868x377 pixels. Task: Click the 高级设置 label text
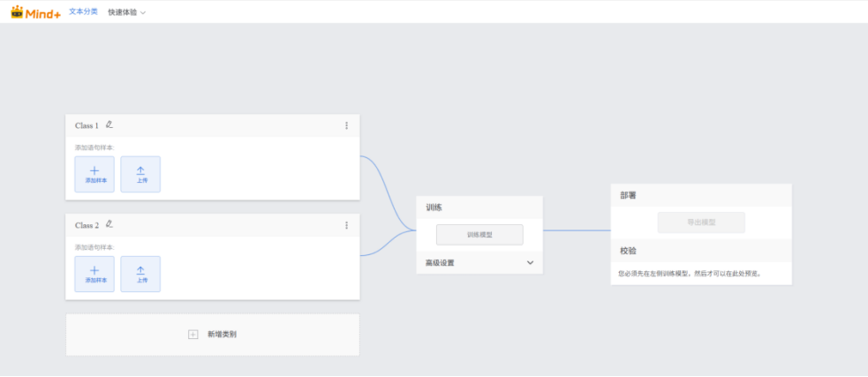(x=440, y=262)
